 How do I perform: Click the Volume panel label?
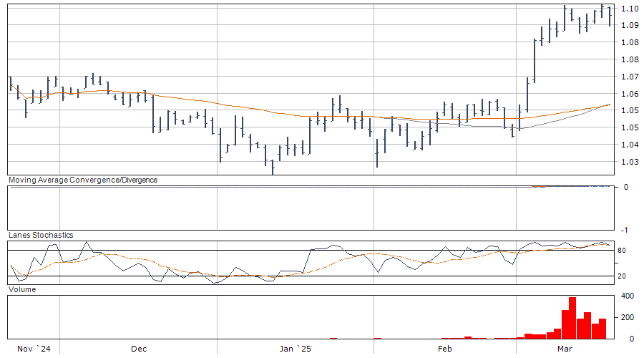[x=21, y=289]
